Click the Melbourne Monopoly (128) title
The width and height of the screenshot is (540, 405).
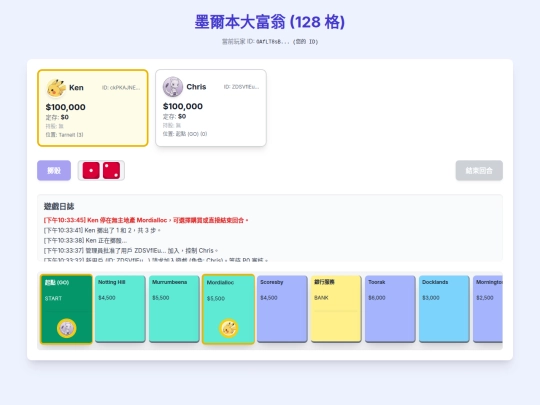(270, 22)
